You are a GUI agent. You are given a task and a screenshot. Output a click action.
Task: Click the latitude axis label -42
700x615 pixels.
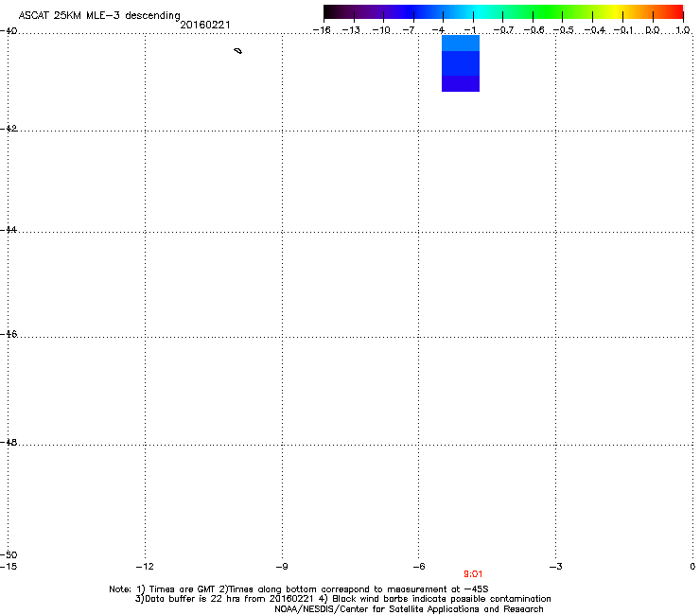[9, 128]
